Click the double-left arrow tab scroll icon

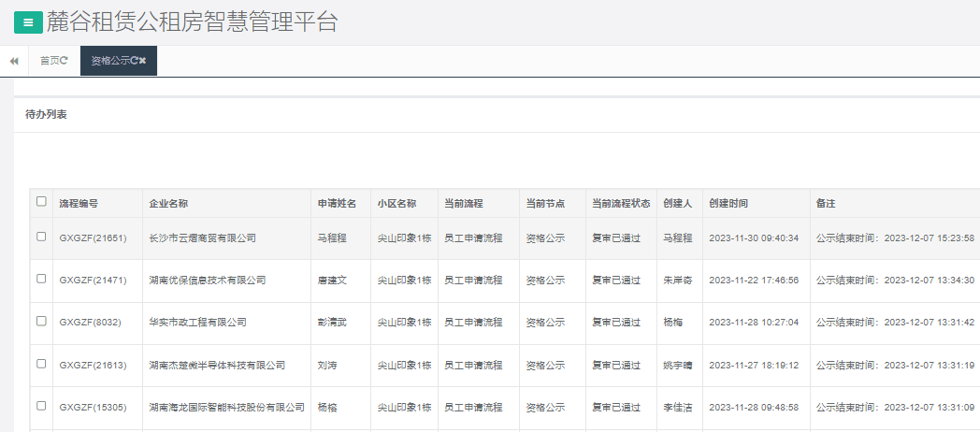click(14, 61)
